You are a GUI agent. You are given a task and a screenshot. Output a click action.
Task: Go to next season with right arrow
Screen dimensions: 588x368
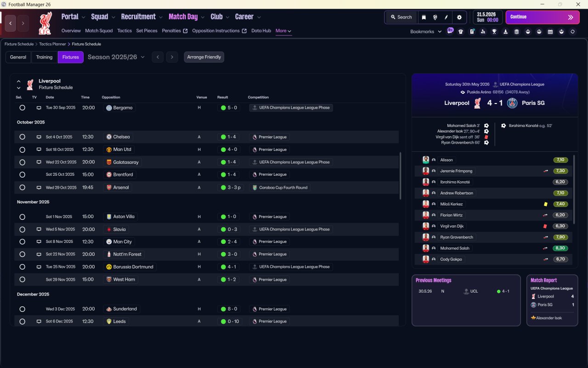pyautogui.click(x=172, y=57)
